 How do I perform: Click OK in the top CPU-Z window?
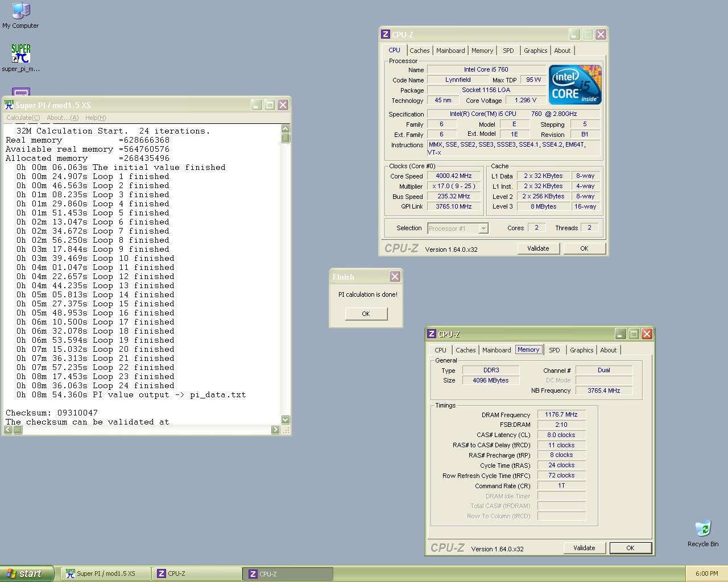coord(584,248)
